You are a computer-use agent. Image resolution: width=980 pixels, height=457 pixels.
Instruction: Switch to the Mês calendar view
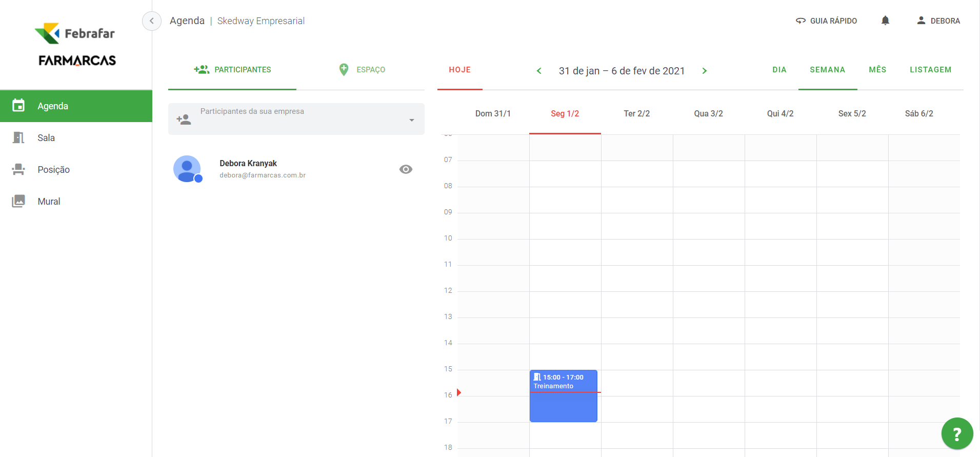pyautogui.click(x=877, y=70)
